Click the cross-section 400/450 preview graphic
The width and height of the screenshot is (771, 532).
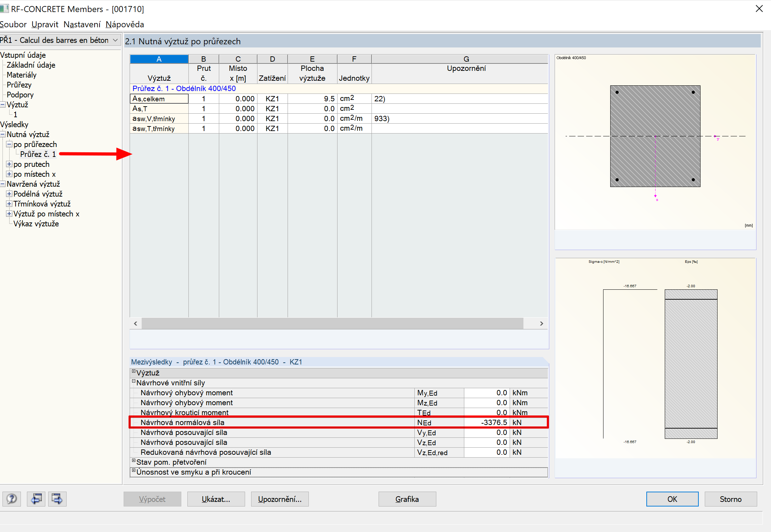[x=655, y=136]
